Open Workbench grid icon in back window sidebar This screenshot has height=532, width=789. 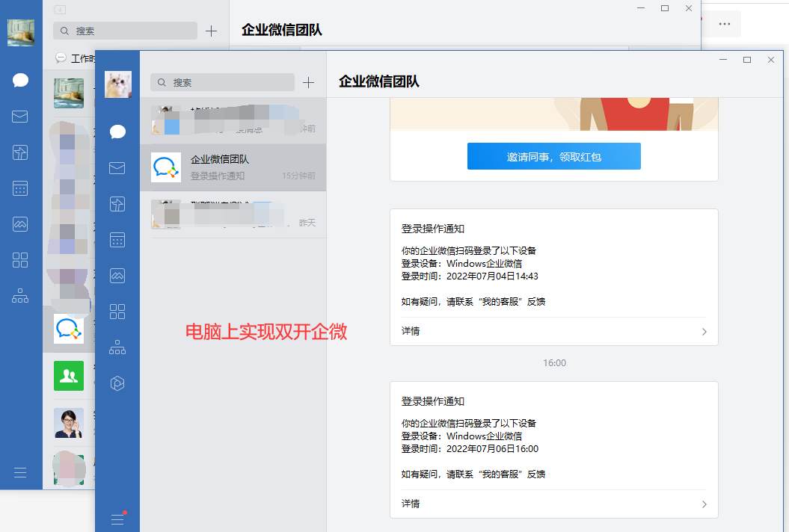(x=20, y=260)
